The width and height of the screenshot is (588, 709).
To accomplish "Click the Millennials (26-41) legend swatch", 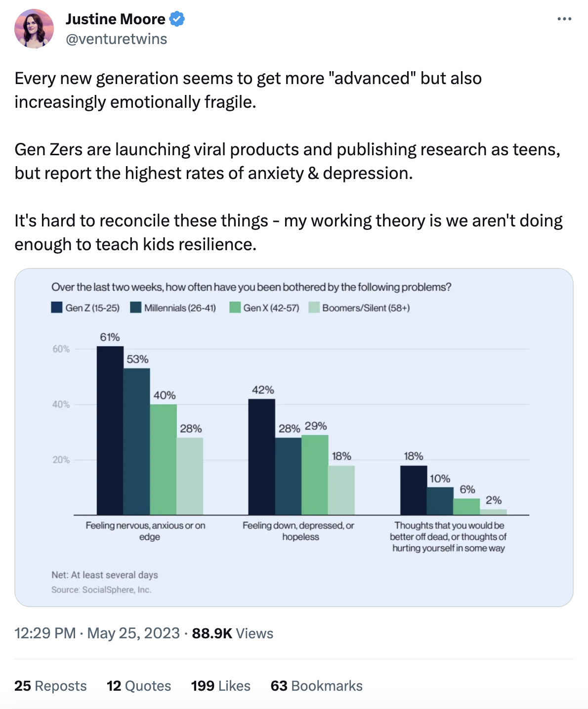I will [136, 308].
